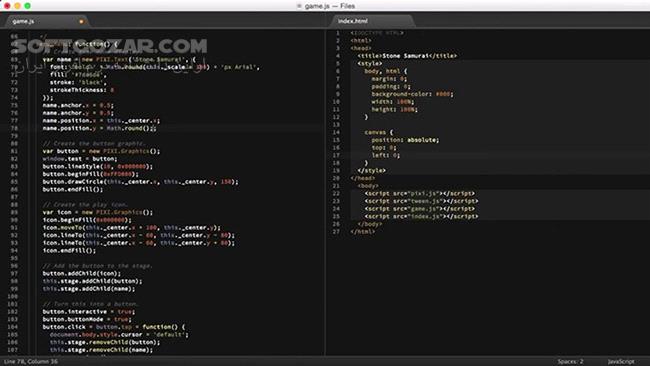This screenshot has height=366, width=650.
Task: Minimize the window with the yellow button
Action: [x=17, y=6]
